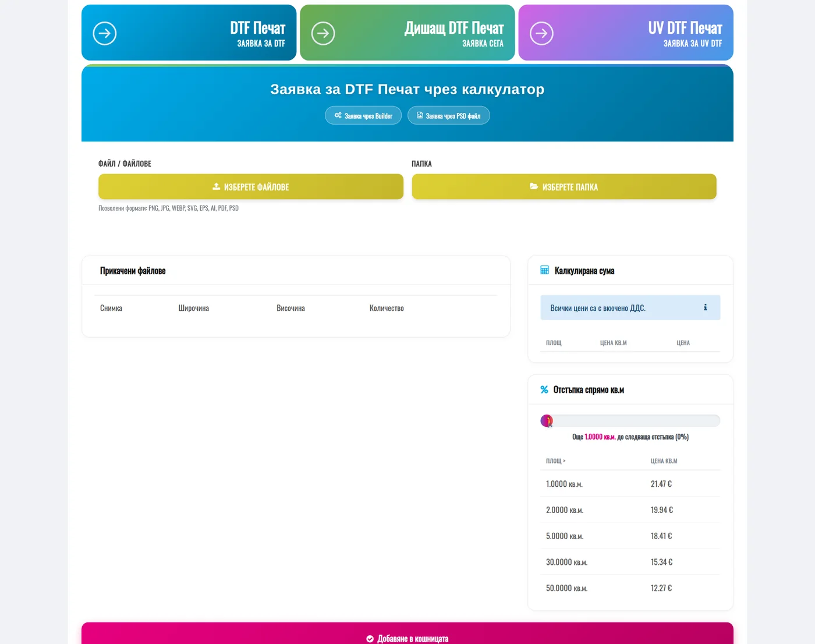Click the discount progress bar track
The width and height of the screenshot is (815, 644).
[630, 420]
